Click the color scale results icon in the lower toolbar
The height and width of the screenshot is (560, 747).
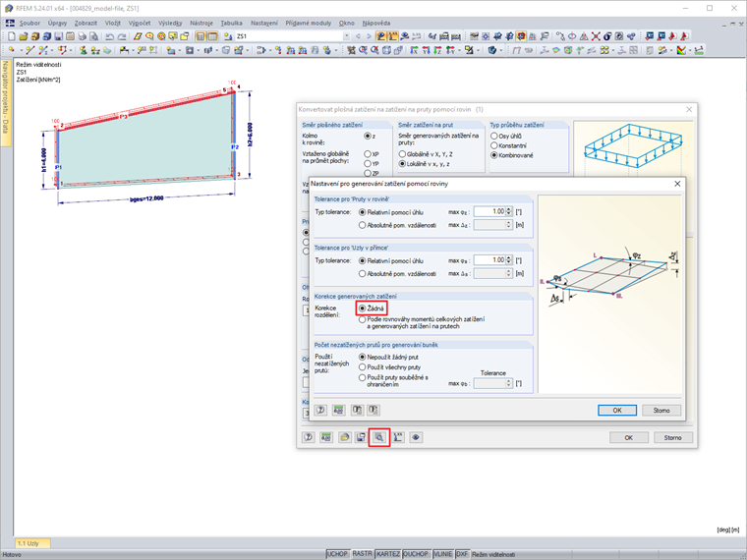(x=681, y=50)
